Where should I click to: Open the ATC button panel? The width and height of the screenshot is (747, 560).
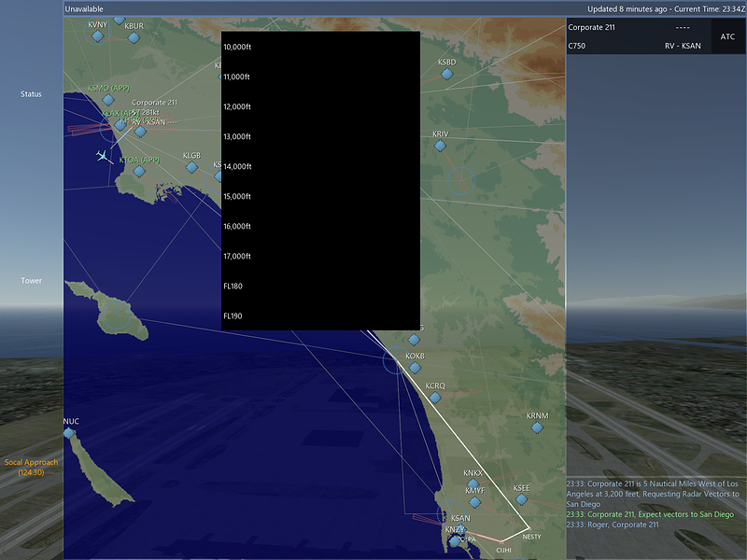point(727,36)
